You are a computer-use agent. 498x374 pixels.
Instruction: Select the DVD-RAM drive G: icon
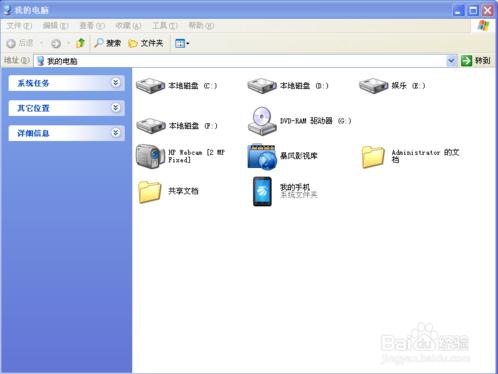[x=262, y=121]
